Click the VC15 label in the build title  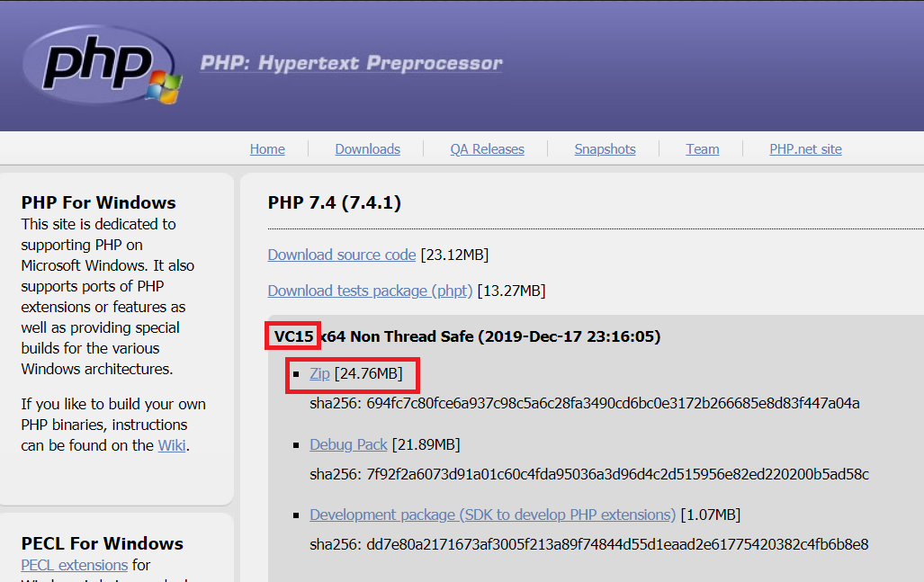[293, 336]
